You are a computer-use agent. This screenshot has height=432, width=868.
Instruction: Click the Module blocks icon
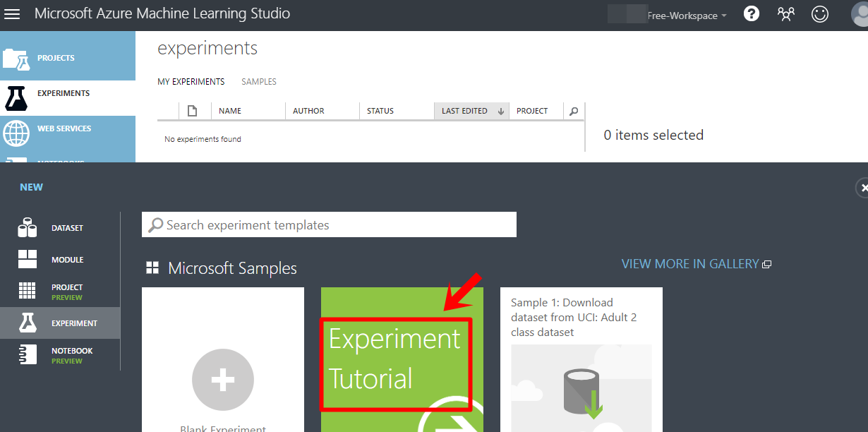(28, 259)
